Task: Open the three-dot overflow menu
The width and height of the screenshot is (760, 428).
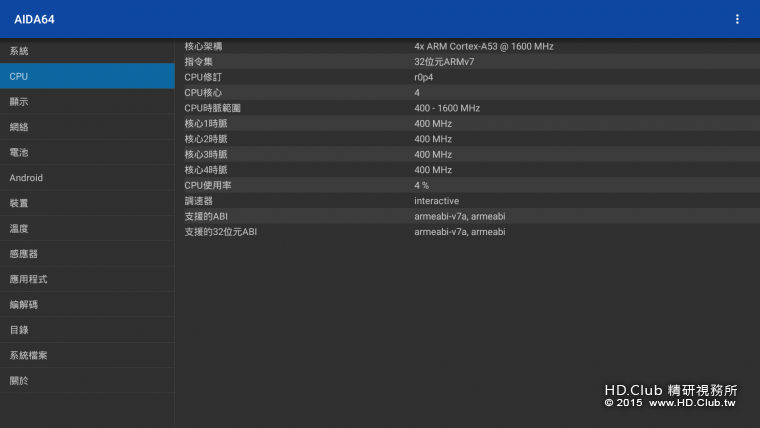Action: 737,19
